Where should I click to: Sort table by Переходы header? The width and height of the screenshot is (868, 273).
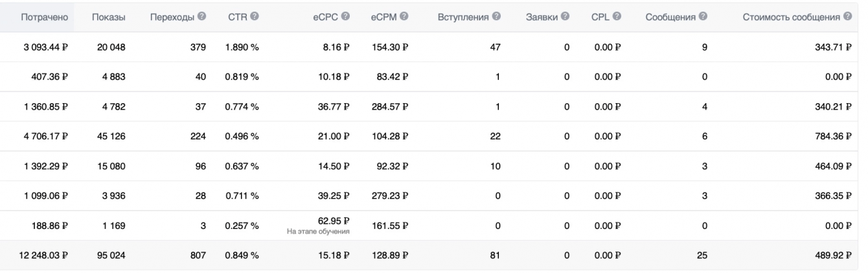click(x=172, y=16)
